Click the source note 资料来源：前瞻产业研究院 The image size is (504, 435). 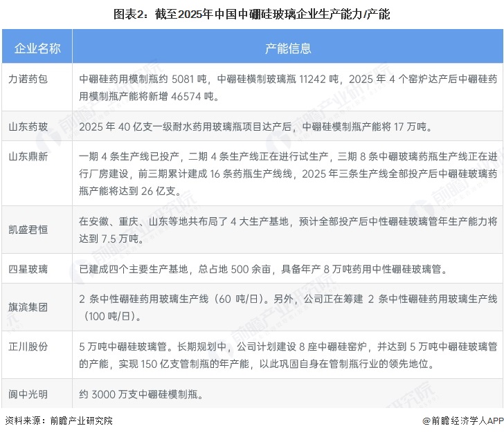(59, 420)
